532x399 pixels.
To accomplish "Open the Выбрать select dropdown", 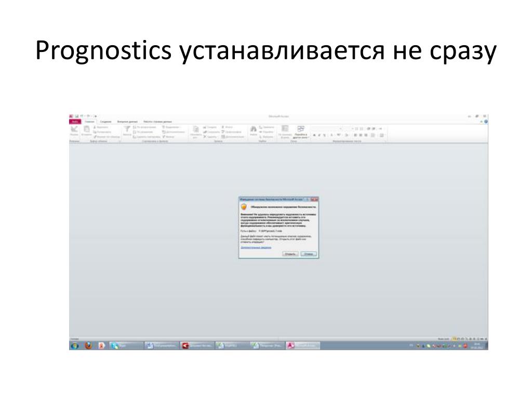I will (x=267, y=137).
